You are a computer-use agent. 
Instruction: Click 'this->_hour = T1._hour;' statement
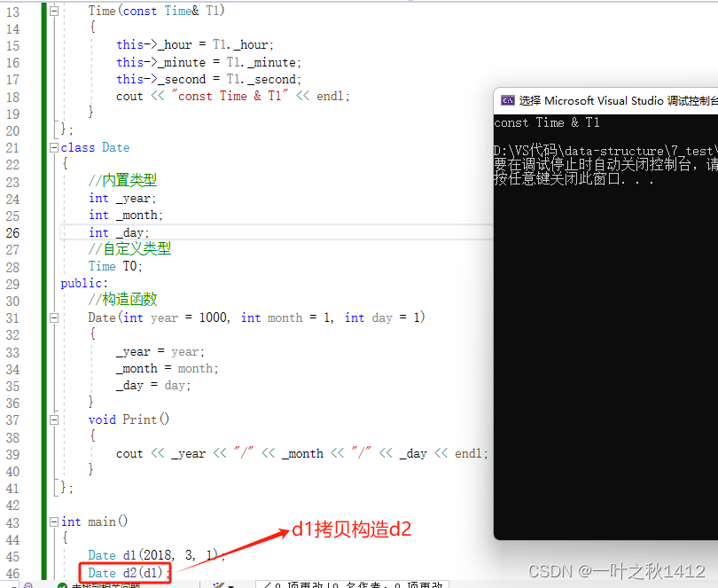tap(195, 45)
